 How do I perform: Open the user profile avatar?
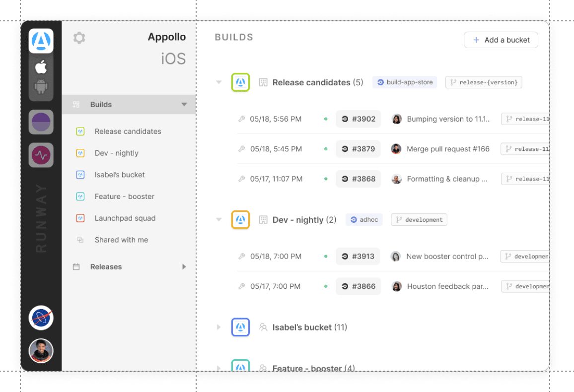(41, 351)
